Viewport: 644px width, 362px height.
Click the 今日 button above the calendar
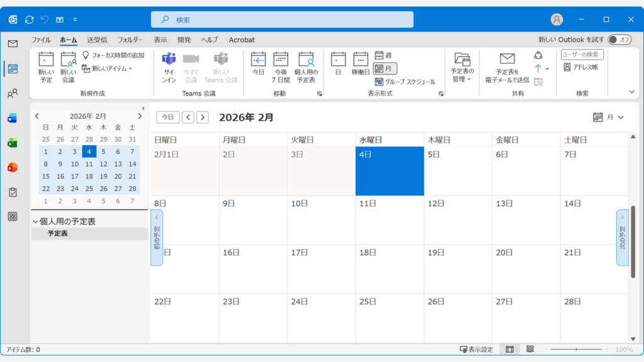tap(167, 118)
